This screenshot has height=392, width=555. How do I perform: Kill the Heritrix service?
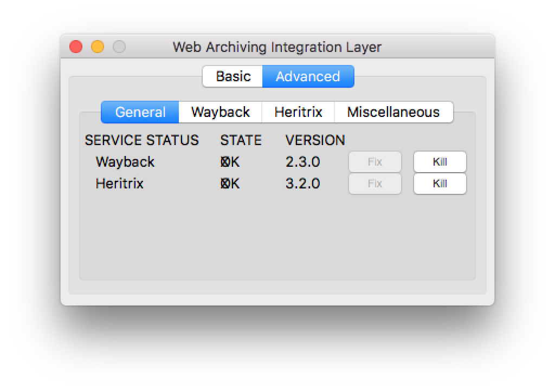tap(440, 184)
